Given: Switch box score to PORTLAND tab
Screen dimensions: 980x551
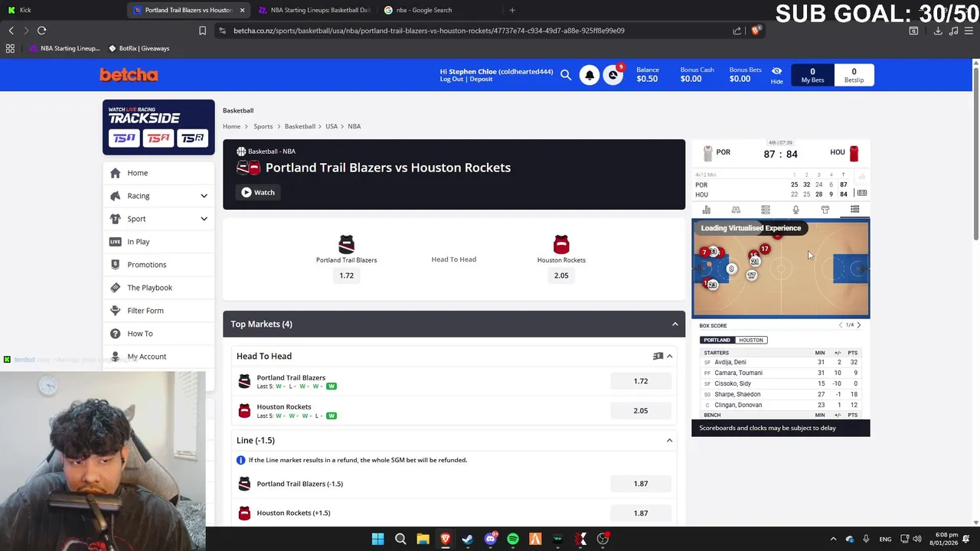Looking at the screenshot, I should 717,340.
